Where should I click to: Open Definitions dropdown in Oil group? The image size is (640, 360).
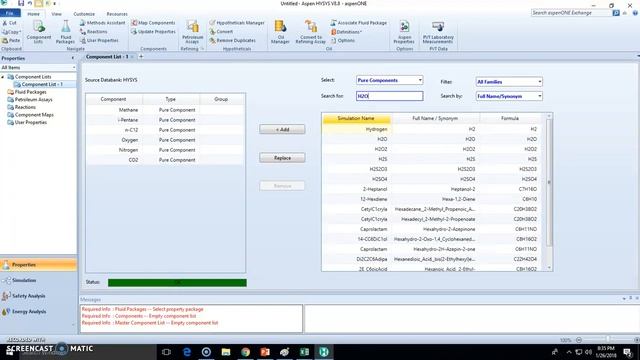pyautogui.click(x=346, y=31)
